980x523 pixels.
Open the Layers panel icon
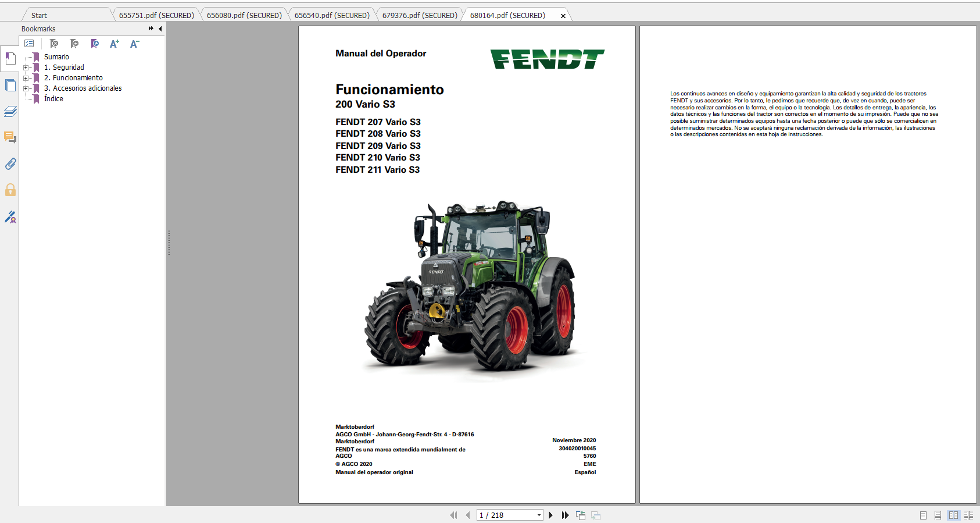pos(10,112)
